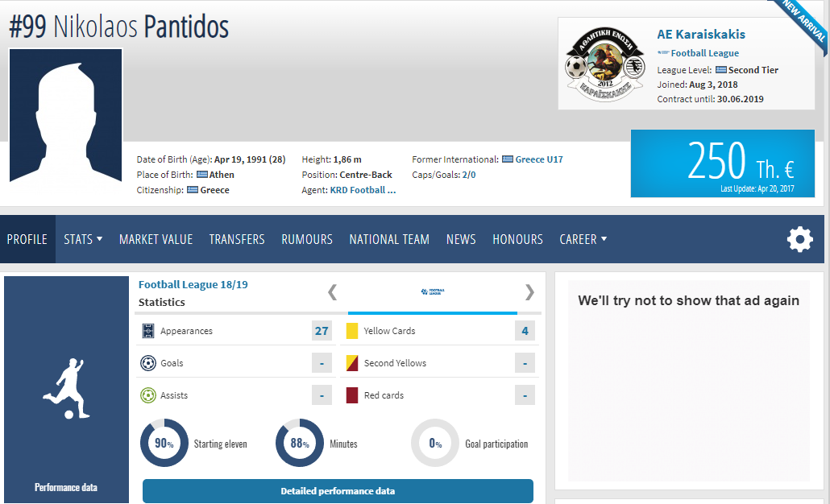Click the Last Update Apr 20, 2017 text
830x504 pixels.
[757, 188]
